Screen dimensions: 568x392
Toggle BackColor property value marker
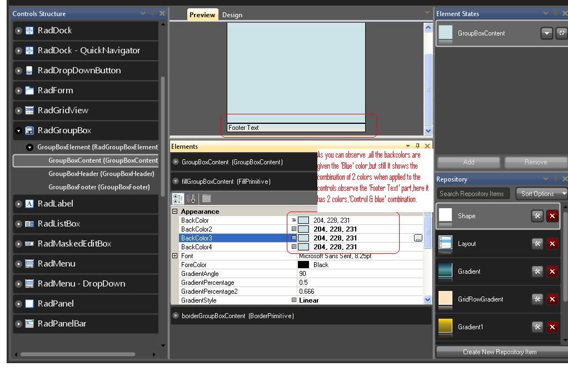pyautogui.click(x=294, y=220)
